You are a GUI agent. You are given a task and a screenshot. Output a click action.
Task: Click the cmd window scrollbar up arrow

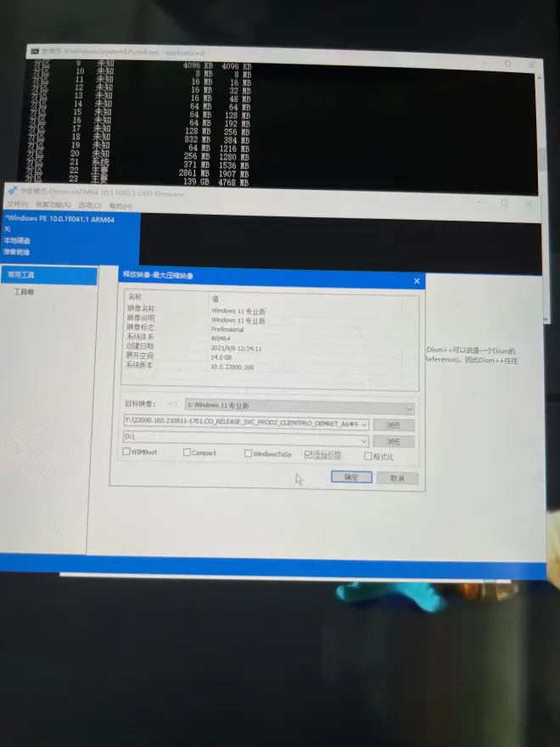pos(539,77)
